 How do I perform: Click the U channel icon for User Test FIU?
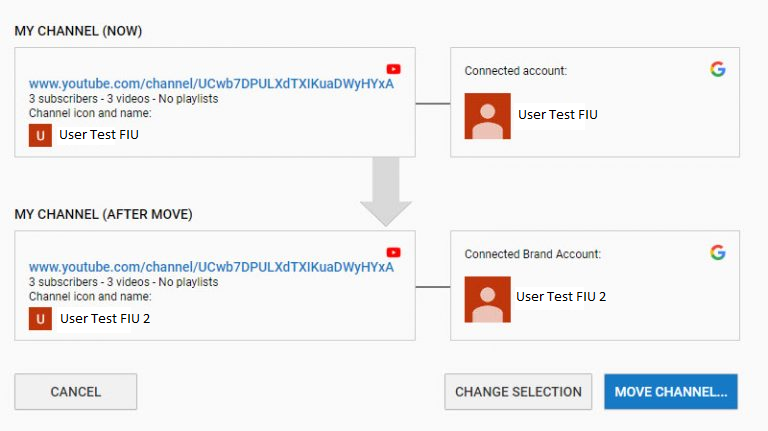(40, 136)
